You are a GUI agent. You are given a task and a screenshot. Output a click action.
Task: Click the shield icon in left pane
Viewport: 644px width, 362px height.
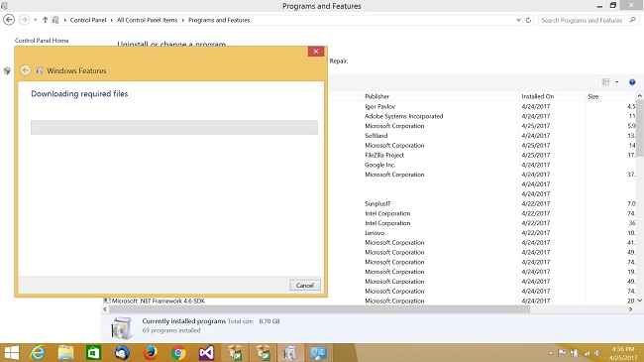(x=7, y=70)
